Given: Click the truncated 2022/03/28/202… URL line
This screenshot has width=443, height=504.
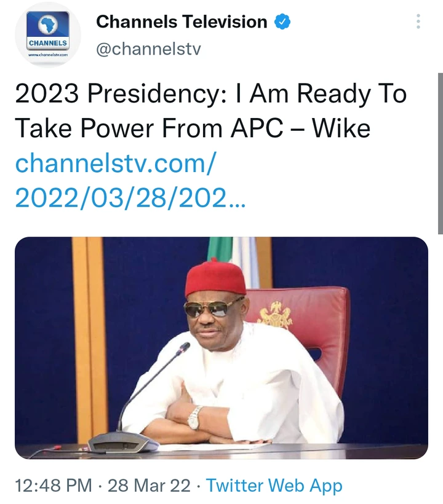Looking at the screenshot, I should [129, 197].
